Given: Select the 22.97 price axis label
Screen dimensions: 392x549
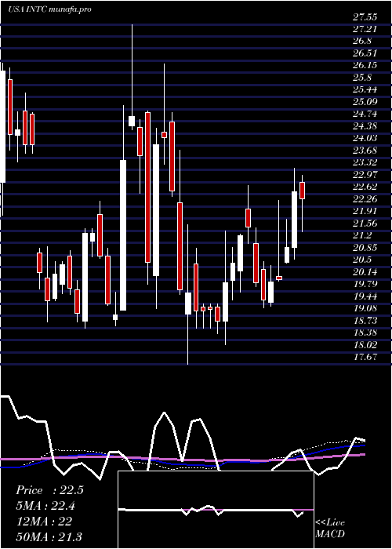Looking at the screenshot, I should click(365, 175).
